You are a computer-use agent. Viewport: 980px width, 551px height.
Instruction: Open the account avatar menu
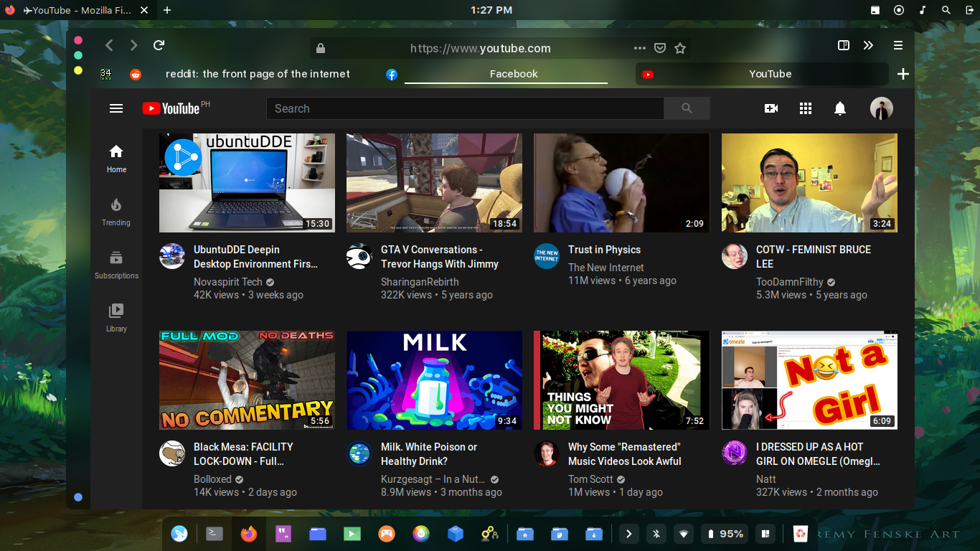pyautogui.click(x=882, y=108)
